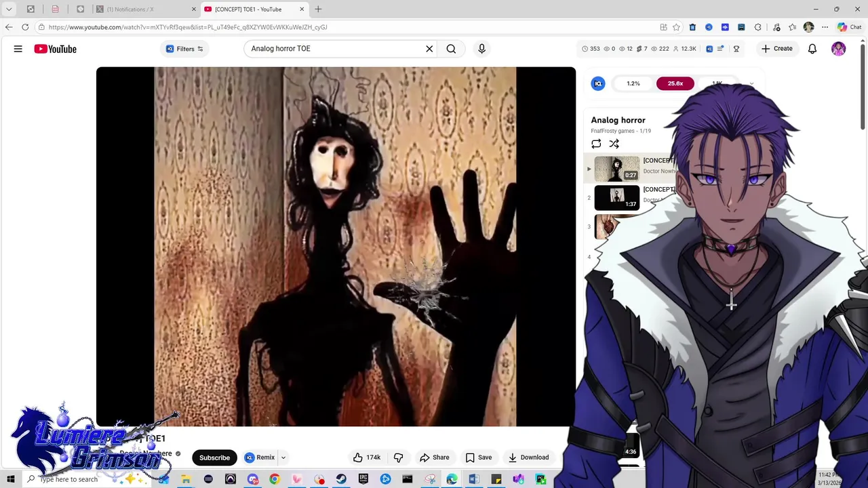This screenshot has height=488, width=868.
Task: Play the first playlist video 0:27
Action: (616, 169)
